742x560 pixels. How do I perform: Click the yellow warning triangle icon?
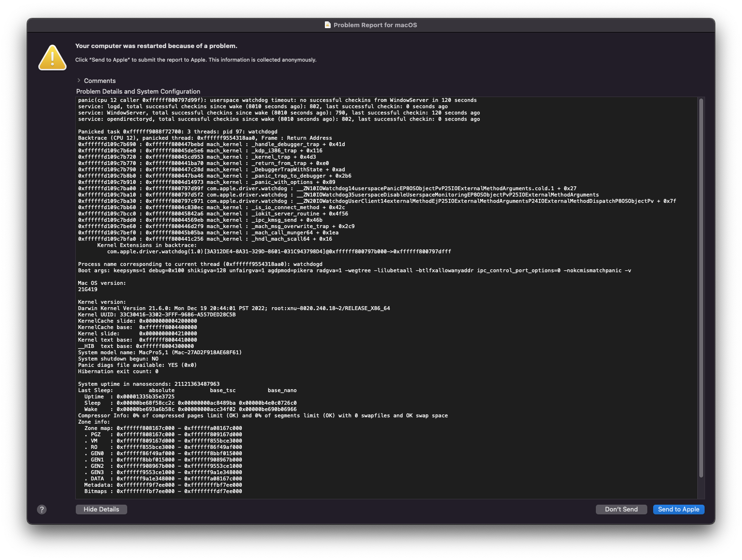pos(52,57)
